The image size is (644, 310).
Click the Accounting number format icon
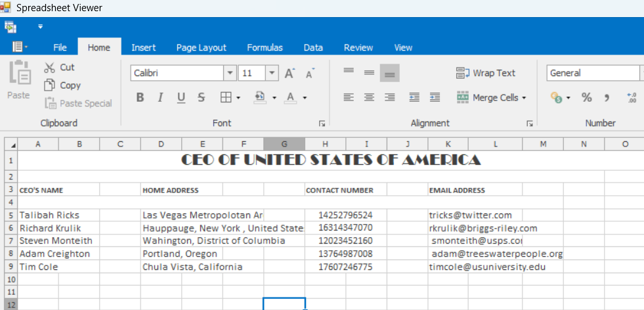tap(555, 97)
